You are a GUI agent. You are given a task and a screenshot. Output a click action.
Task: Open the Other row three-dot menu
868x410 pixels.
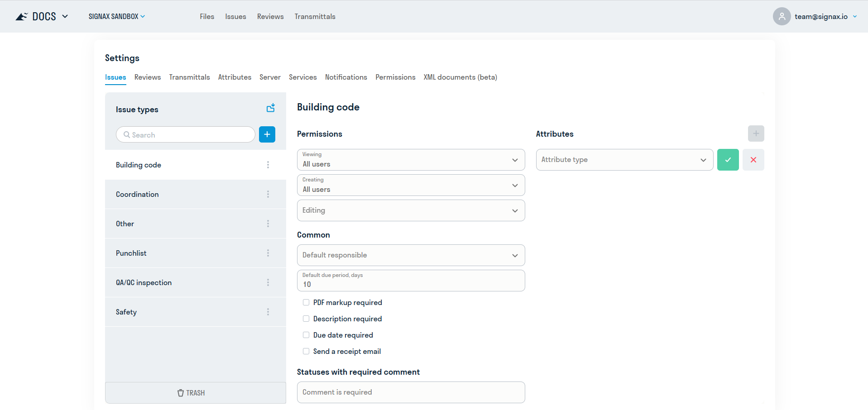pos(268,224)
